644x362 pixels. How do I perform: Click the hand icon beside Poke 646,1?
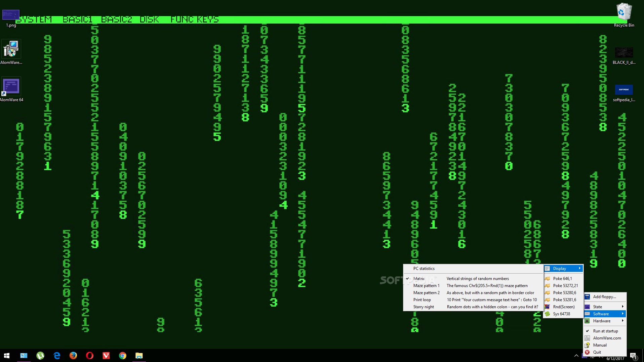[x=548, y=278]
